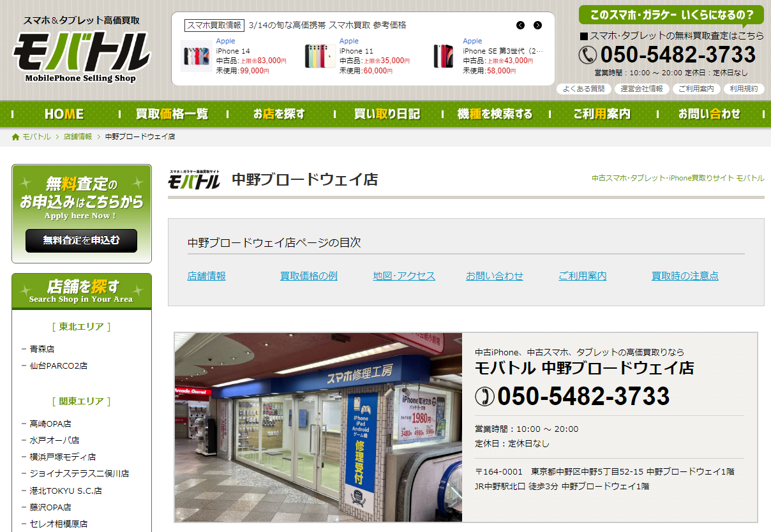Jump to 地図･アクセス section
The image size is (771, 532).
click(x=404, y=276)
